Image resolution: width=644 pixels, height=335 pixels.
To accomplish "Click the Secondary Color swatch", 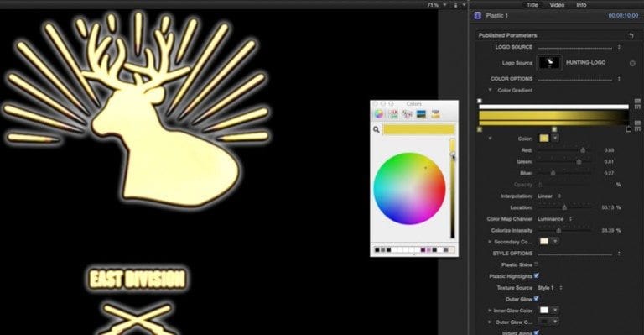I will pos(544,241).
